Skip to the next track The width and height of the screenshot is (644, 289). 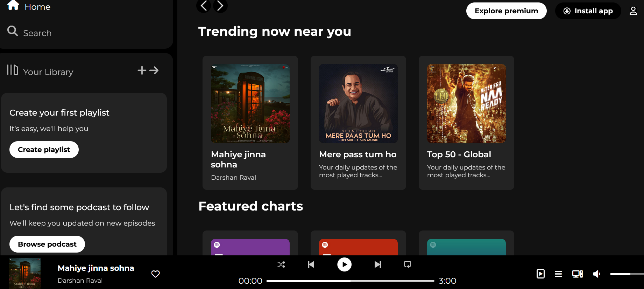coord(378,264)
